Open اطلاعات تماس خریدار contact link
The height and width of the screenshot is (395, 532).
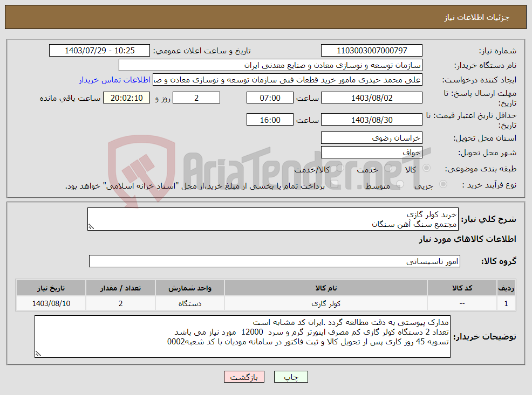click(115, 80)
